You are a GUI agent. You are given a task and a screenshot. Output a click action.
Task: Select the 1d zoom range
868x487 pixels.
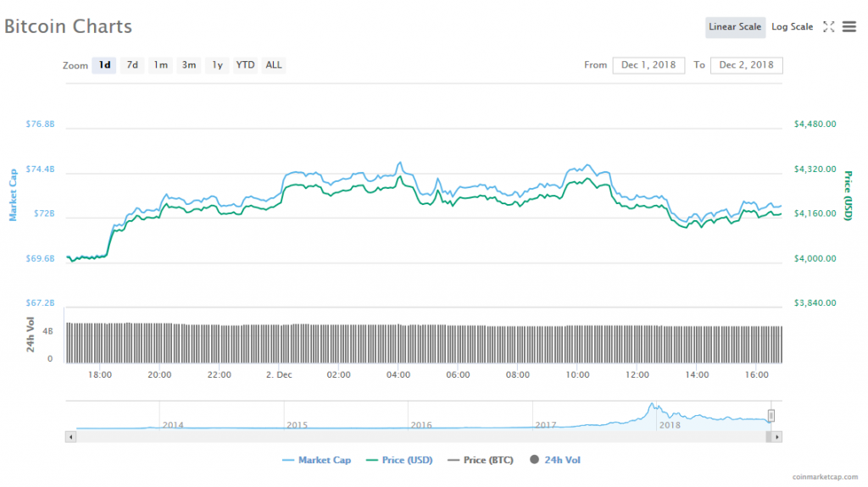(x=104, y=65)
